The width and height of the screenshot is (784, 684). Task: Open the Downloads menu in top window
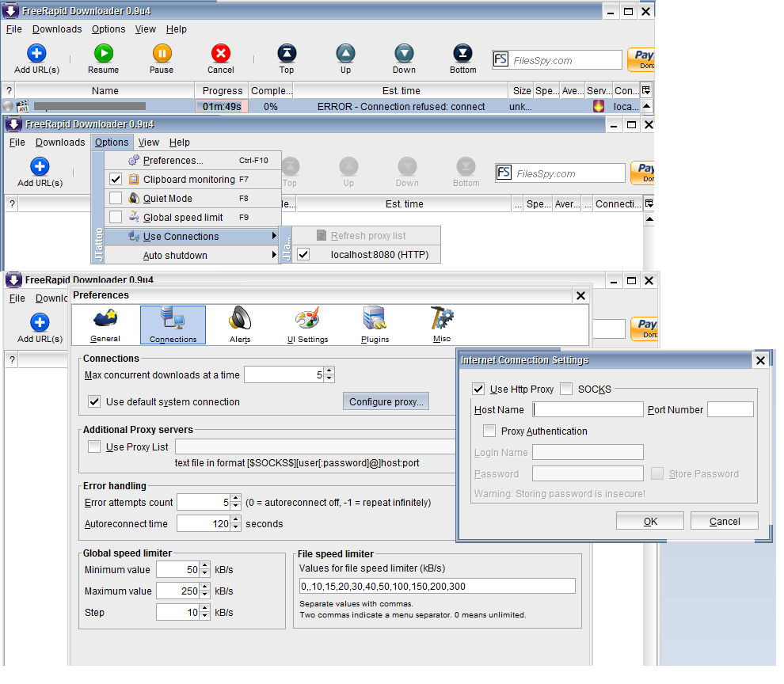click(x=57, y=29)
